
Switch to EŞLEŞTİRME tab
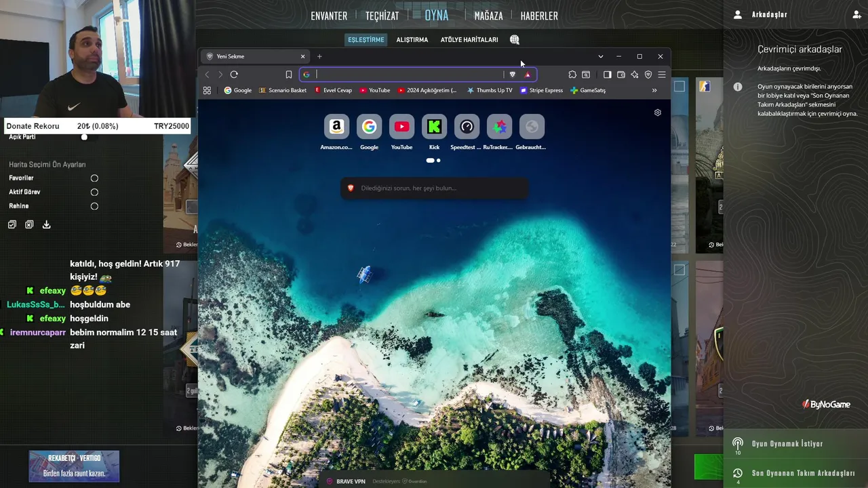point(366,40)
